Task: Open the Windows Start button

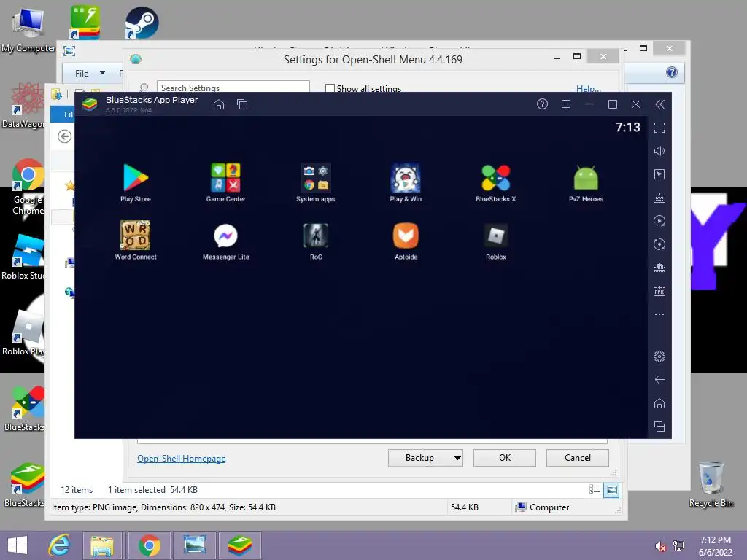Action: (x=18, y=545)
